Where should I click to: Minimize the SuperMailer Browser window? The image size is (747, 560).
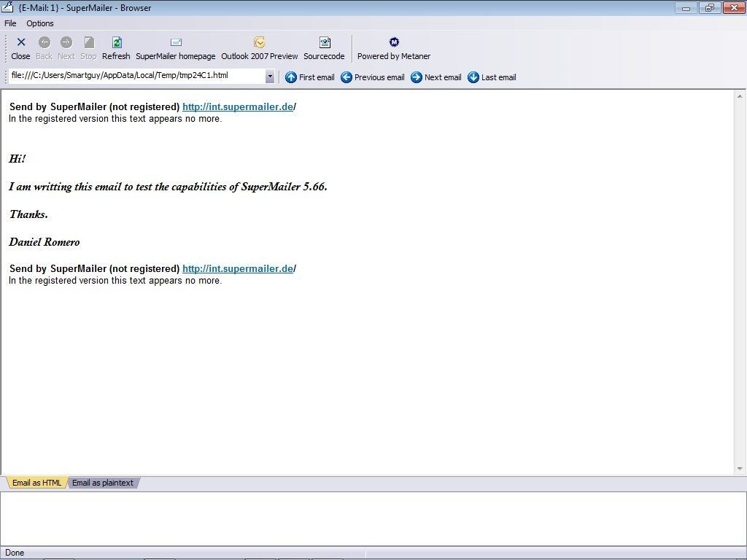coord(686,7)
